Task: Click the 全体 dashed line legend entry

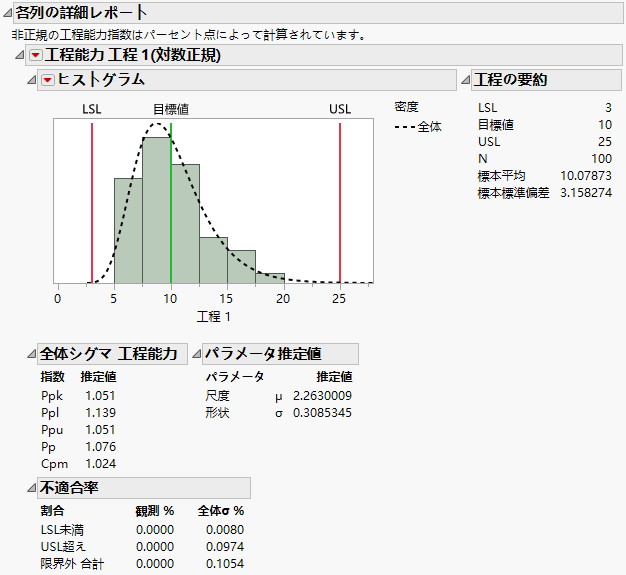Action: click(418, 127)
